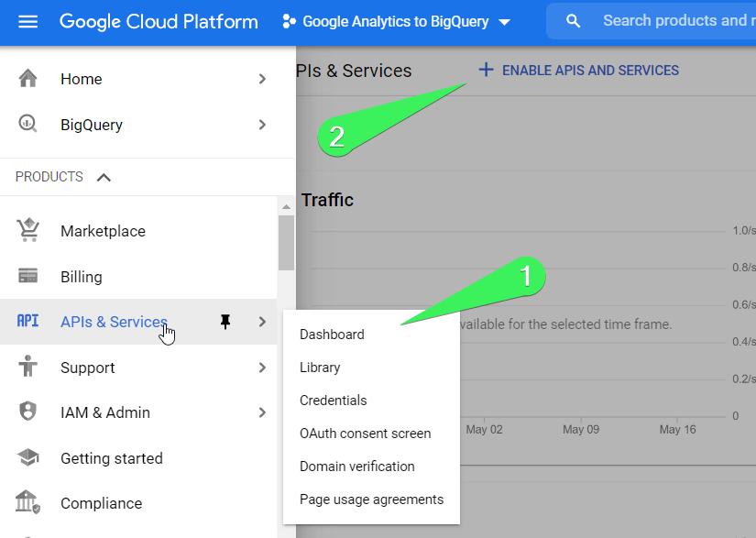Click the May 09 axis label
Screen dimensions: 756x538
[x=581, y=430]
